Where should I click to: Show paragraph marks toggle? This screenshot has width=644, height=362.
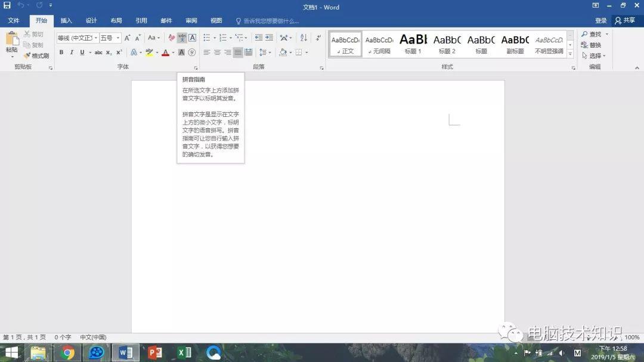coord(318,38)
